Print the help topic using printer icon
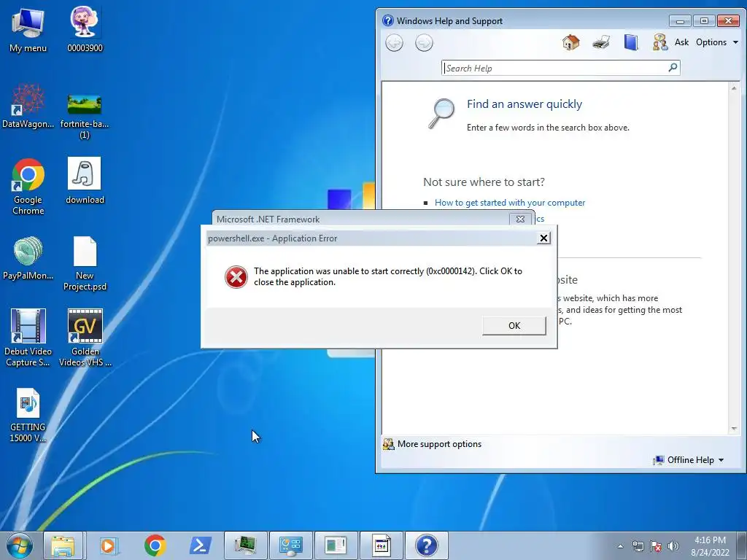 click(601, 42)
